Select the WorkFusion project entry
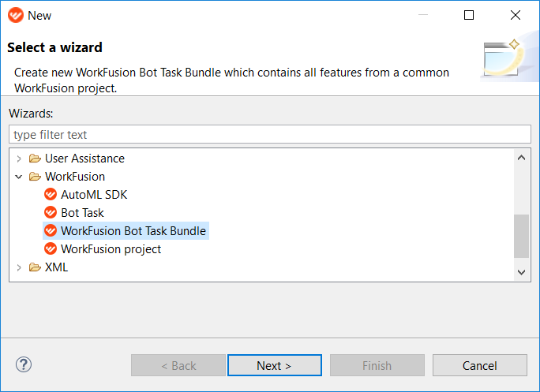 coord(111,248)
